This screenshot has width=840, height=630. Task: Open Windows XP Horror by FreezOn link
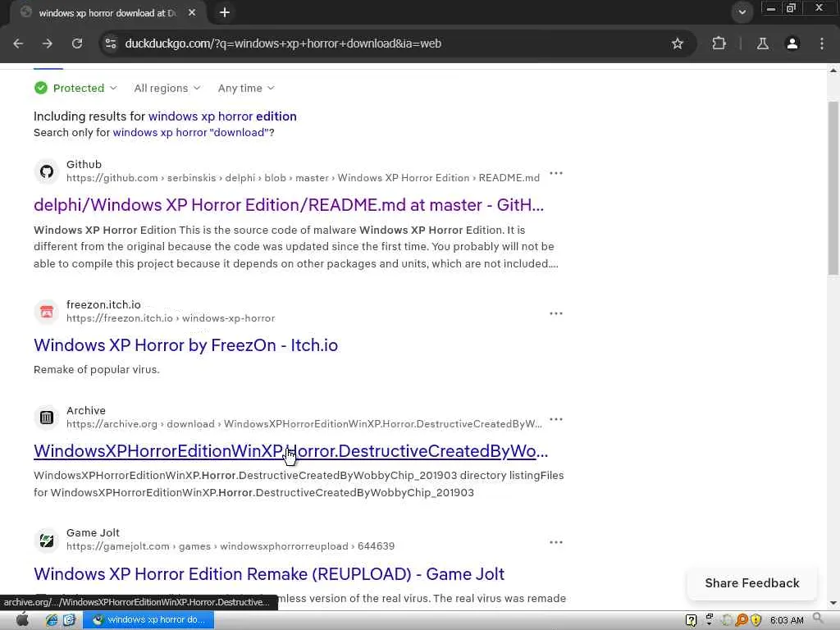(186, 345)
